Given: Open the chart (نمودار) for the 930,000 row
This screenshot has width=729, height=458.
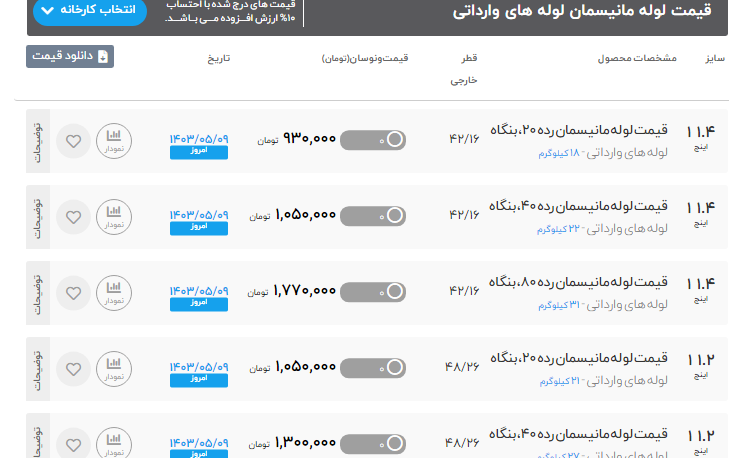Looking at the screenshot, I should point(114,141).
